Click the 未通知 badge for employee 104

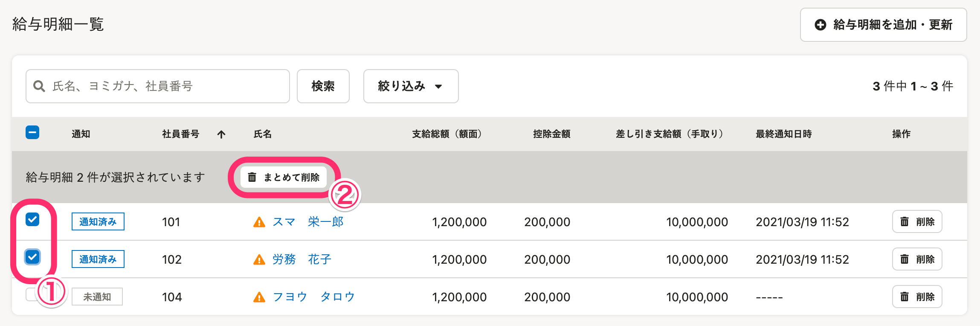(97, 297)
